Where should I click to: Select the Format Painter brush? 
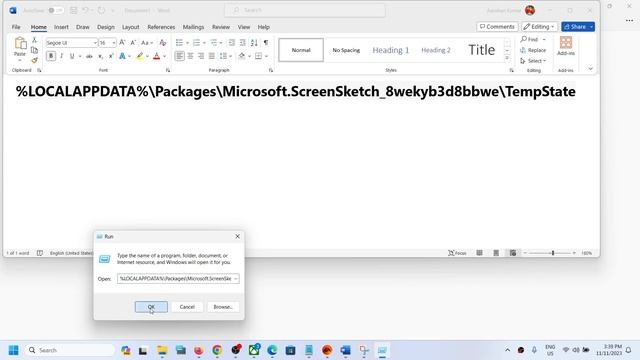(34, 60)
